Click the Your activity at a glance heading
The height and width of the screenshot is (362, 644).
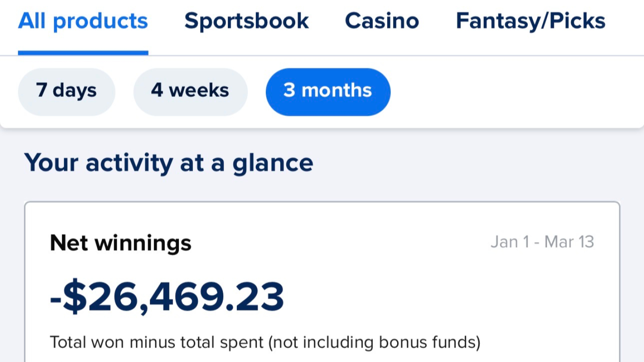(168, 162)
